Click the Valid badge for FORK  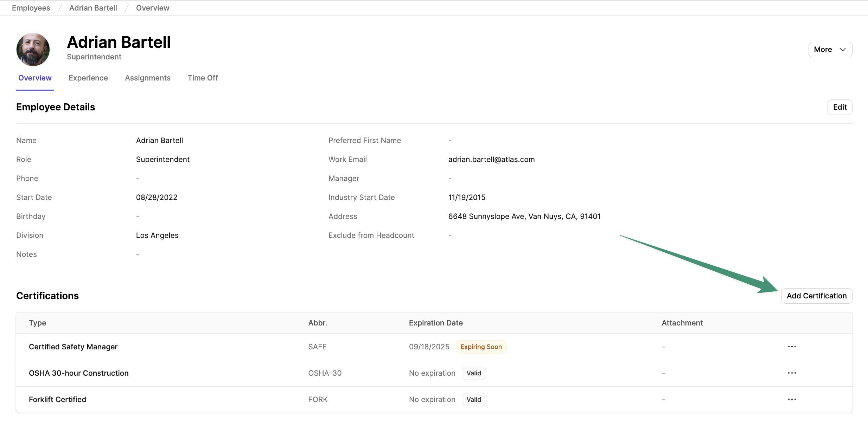473,400
